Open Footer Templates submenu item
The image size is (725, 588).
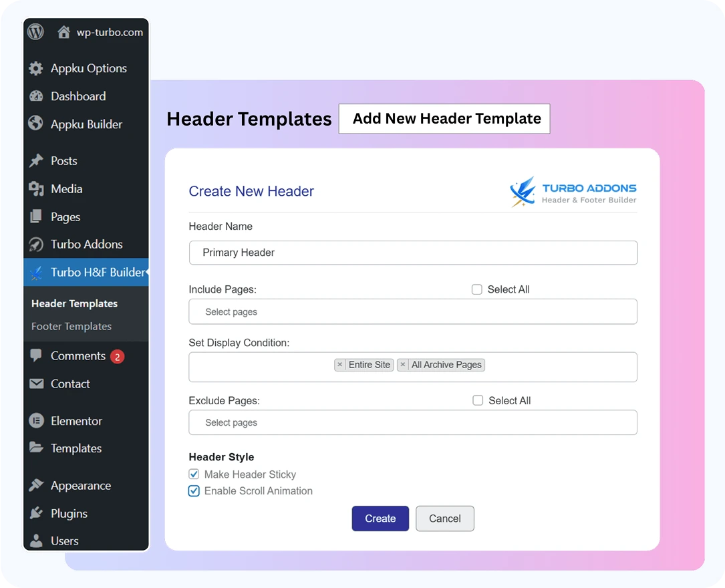click(x=71, y=327)
